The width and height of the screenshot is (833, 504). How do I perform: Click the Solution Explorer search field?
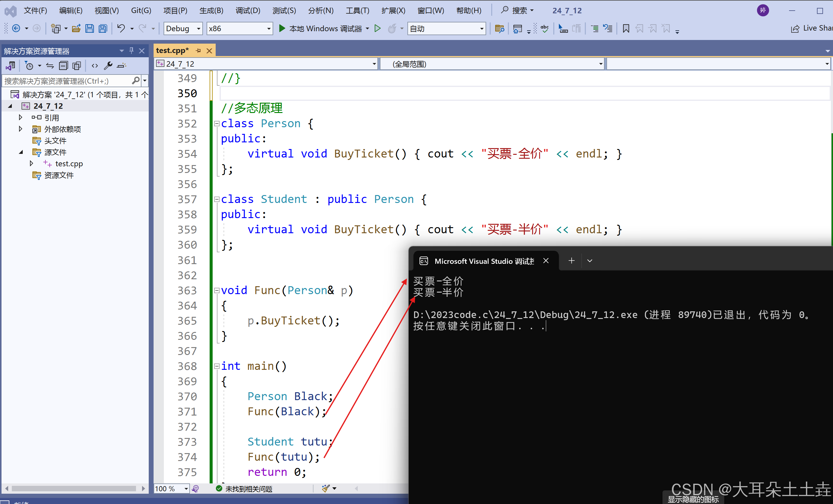tap(68, 81)
